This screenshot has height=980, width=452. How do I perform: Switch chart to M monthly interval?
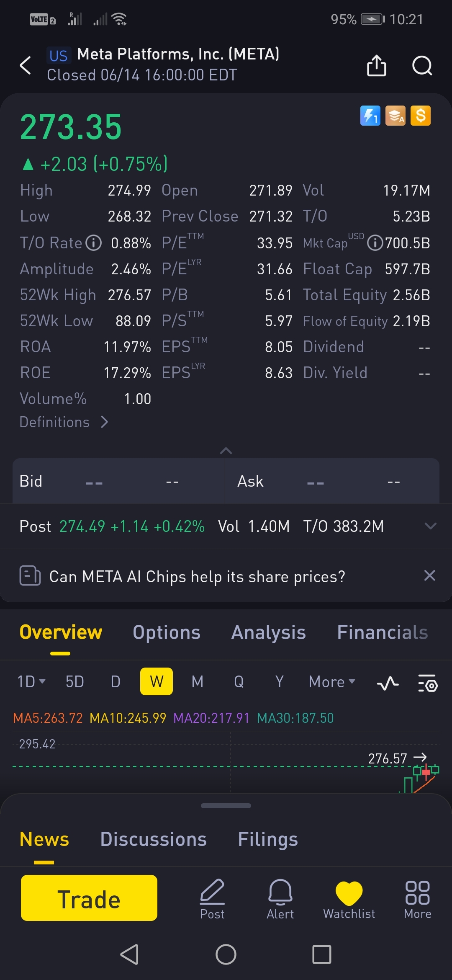pyautogui.click(x=198, y=681)
